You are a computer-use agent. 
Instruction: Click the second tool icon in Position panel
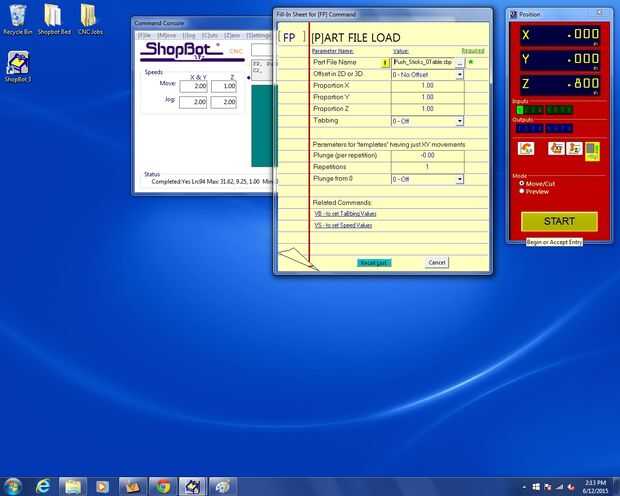556,149
